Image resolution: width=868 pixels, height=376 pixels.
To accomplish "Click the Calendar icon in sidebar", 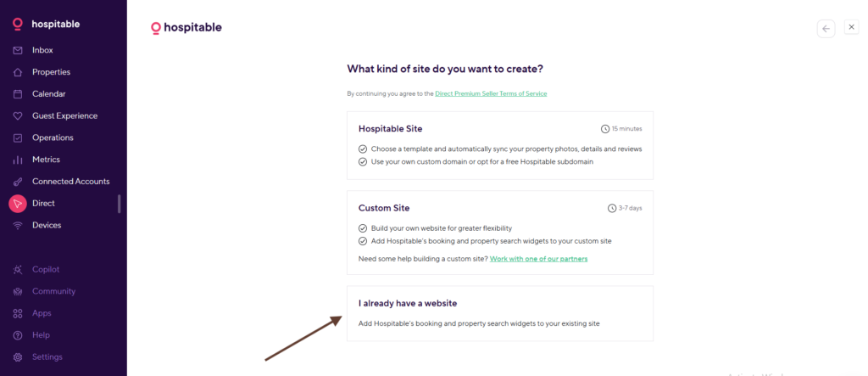I will [18, 94].
